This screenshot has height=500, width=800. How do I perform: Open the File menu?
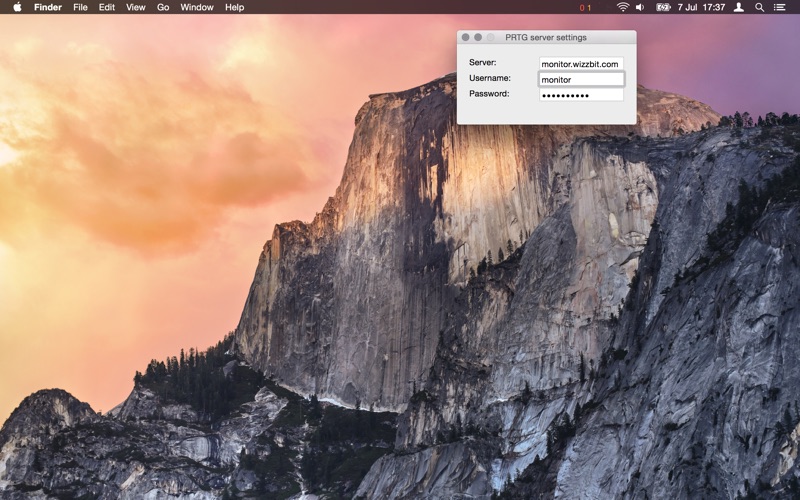[x=80, y=7]
